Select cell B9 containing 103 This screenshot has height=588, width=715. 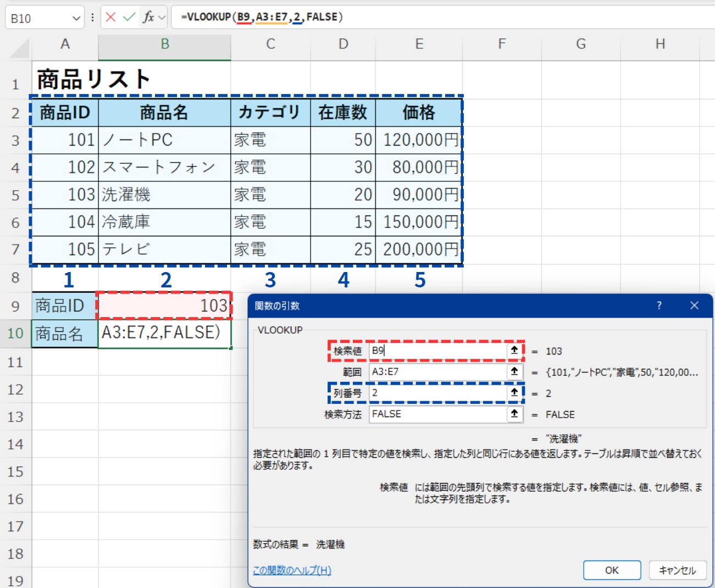165,306
